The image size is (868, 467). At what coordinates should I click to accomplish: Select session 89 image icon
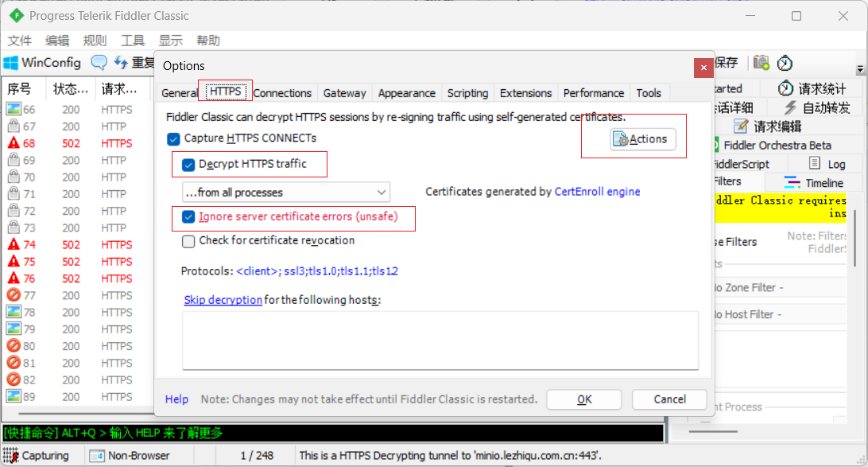coord(14,396)
